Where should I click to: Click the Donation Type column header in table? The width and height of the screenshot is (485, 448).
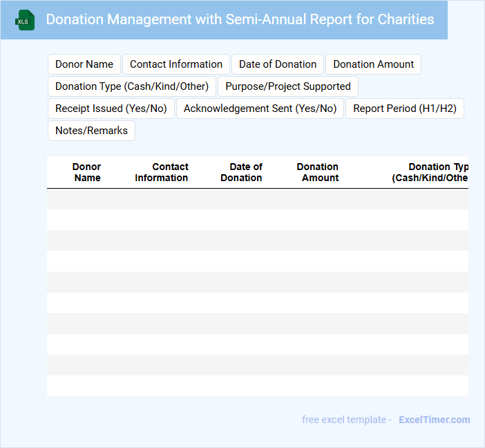click(430, 172)
